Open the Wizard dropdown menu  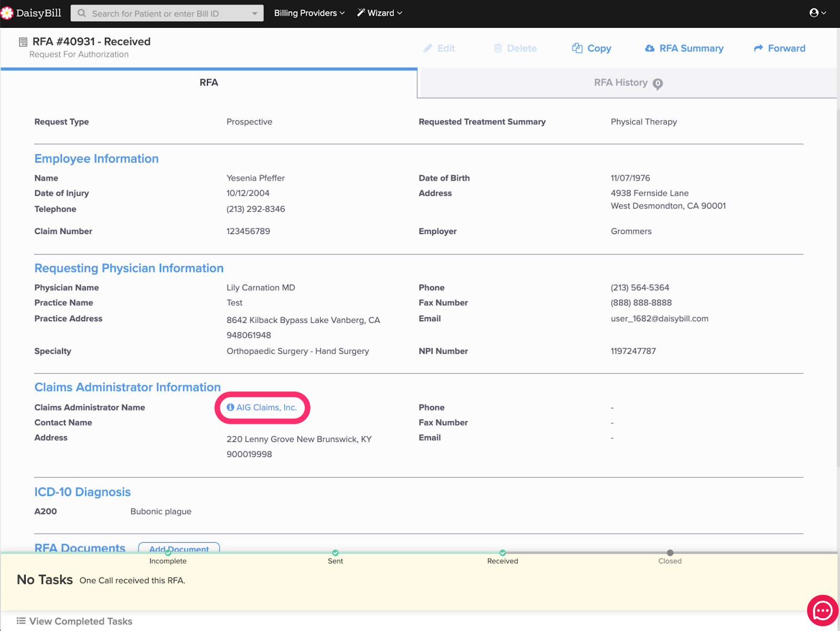click(379, 13)
